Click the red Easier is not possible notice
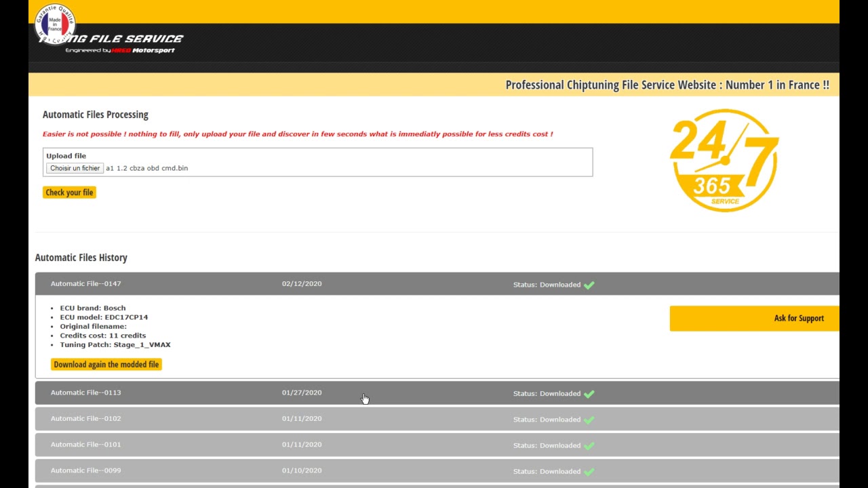The width and height of the screenshot is (868, 488). click(x=298, y=134)
